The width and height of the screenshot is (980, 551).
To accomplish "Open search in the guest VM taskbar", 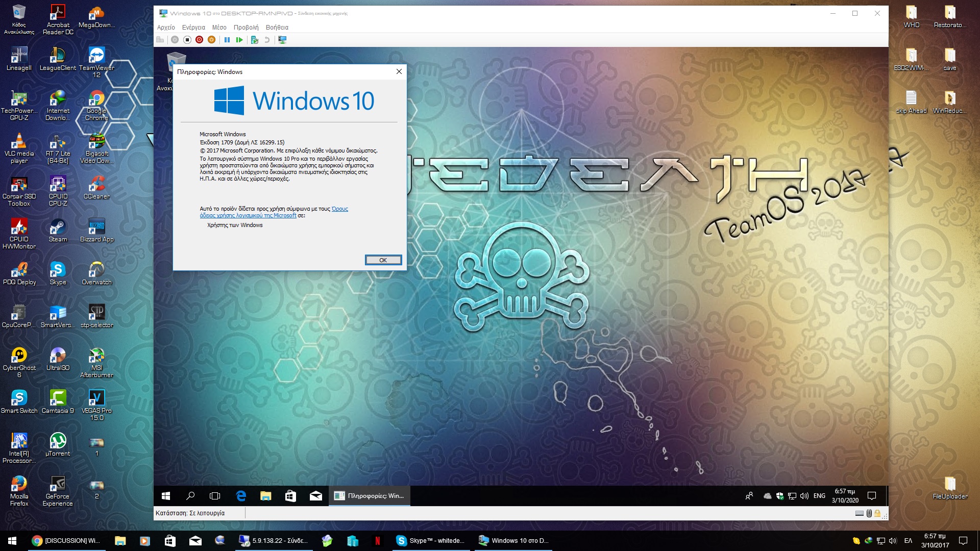I will [x=190, y=496].
